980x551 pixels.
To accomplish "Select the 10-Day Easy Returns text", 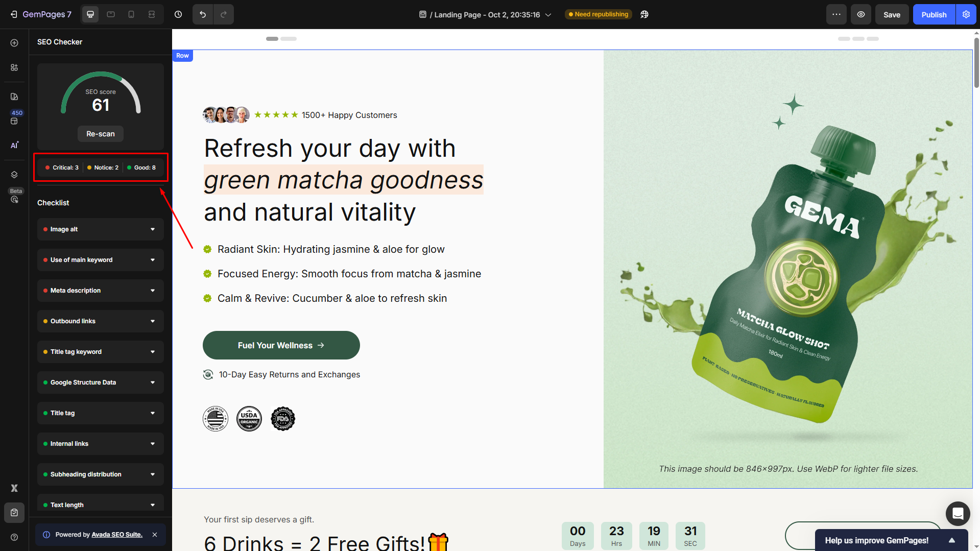I will (x=290, y=375).
